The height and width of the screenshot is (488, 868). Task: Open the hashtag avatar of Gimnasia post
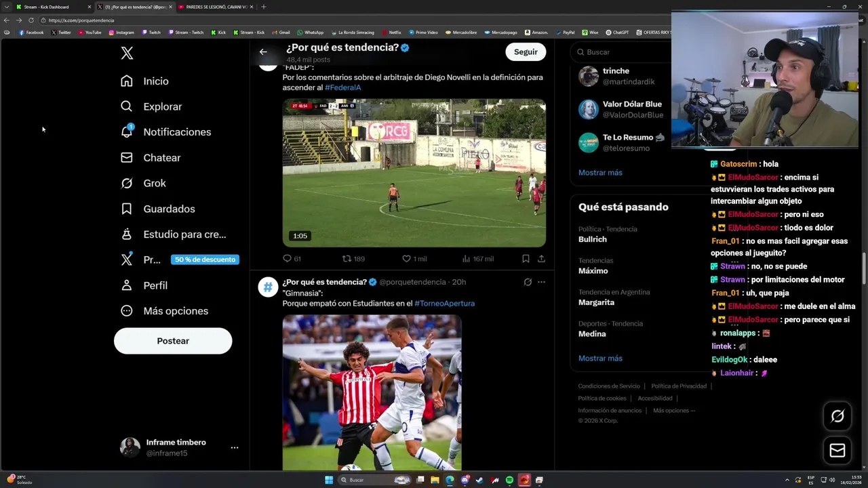coord(268,287)
